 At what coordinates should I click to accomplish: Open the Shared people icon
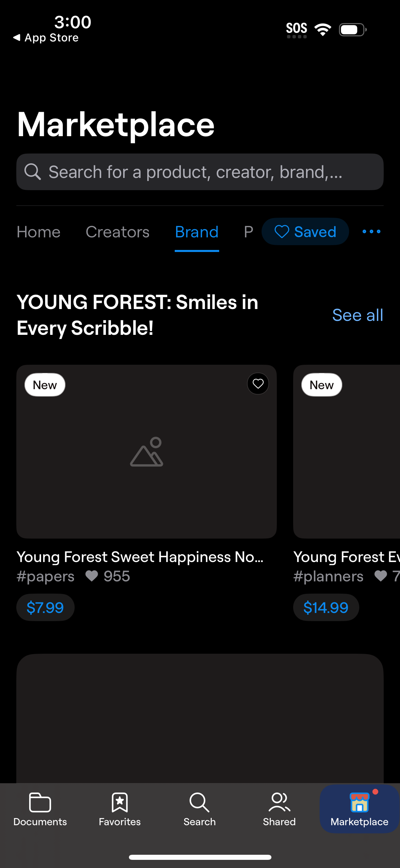click(279, 802)
